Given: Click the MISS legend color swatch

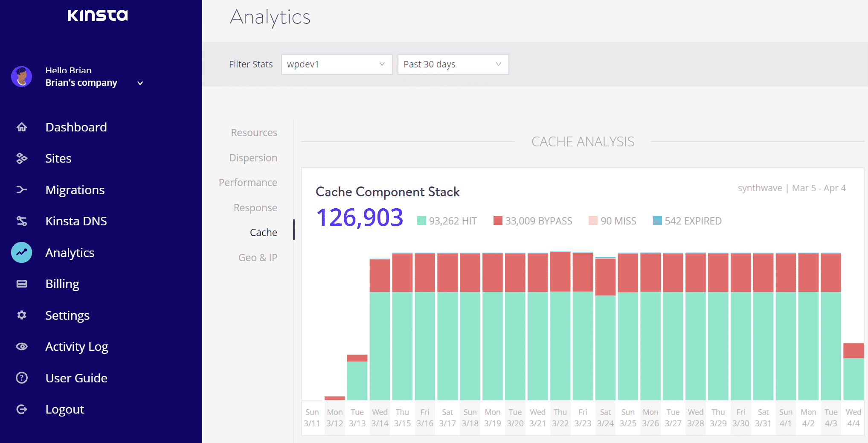Looking at the screenshot, I should (593, 221).
